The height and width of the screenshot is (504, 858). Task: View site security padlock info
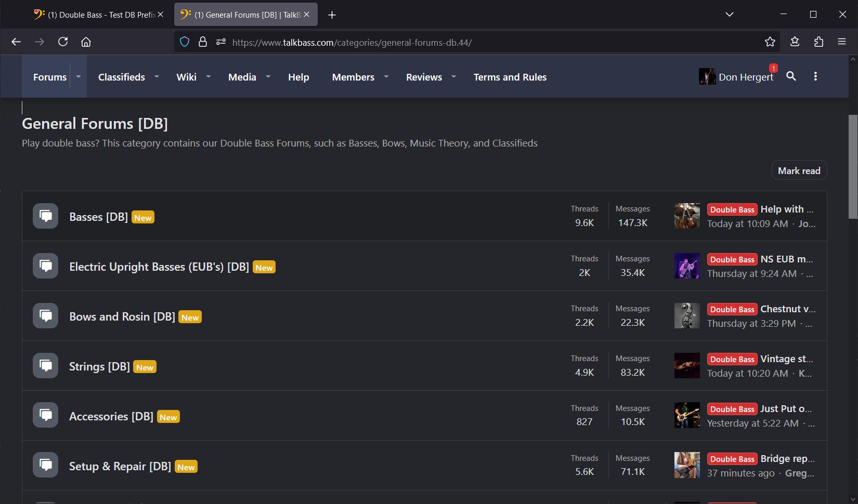pos(203,42)
